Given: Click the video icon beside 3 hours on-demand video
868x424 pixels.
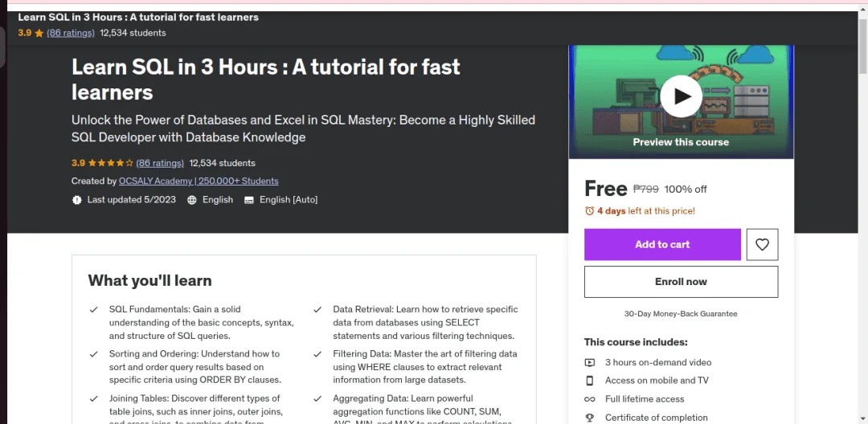Looking at the screenshot, I should (x=590, y=363).
